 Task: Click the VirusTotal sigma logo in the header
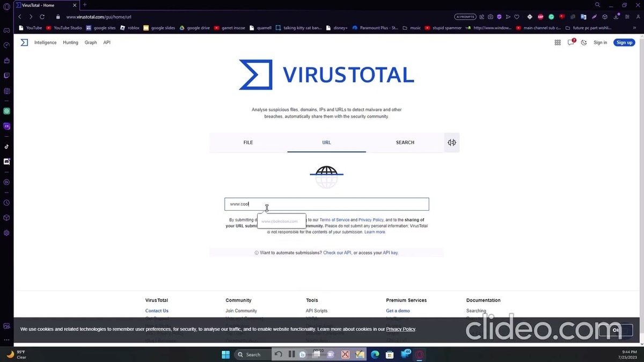(x=24, y=42)
